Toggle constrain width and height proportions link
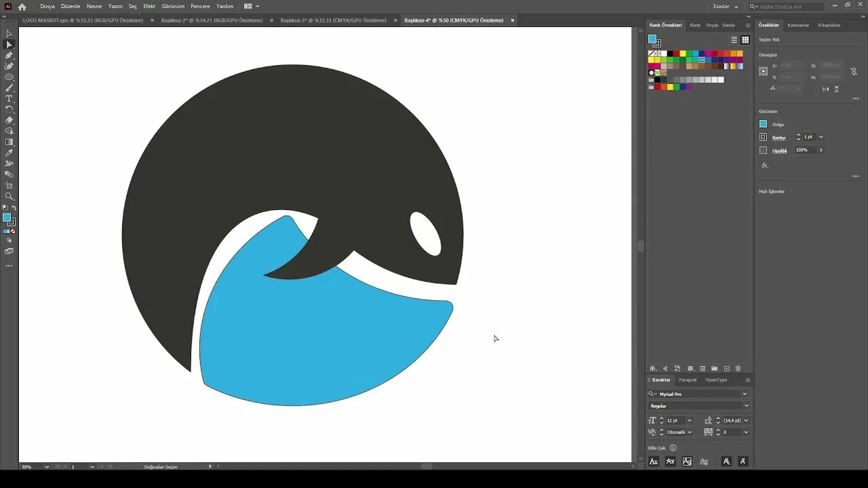 (x=853, y=71)
